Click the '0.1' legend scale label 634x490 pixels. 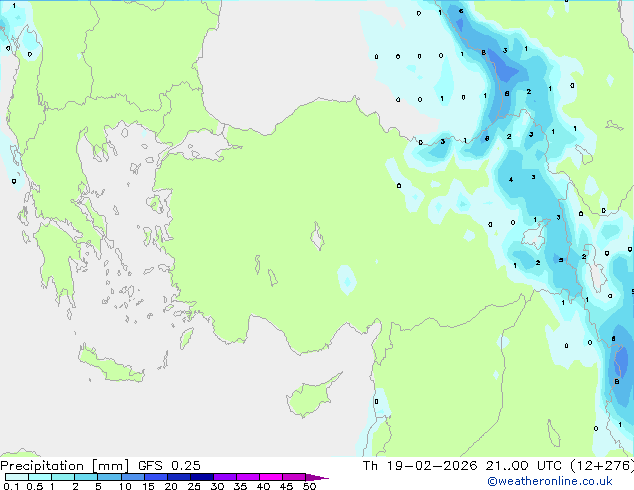[x=11, y=486]
